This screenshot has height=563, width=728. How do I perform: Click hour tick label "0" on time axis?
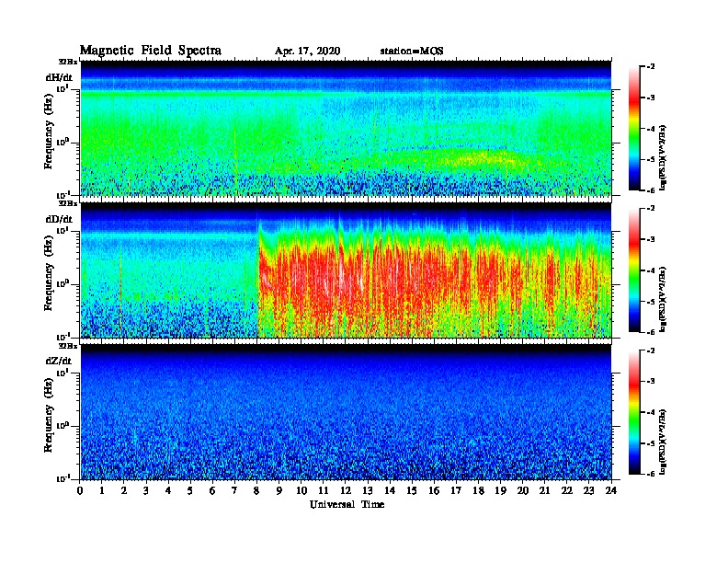[80, 491]
